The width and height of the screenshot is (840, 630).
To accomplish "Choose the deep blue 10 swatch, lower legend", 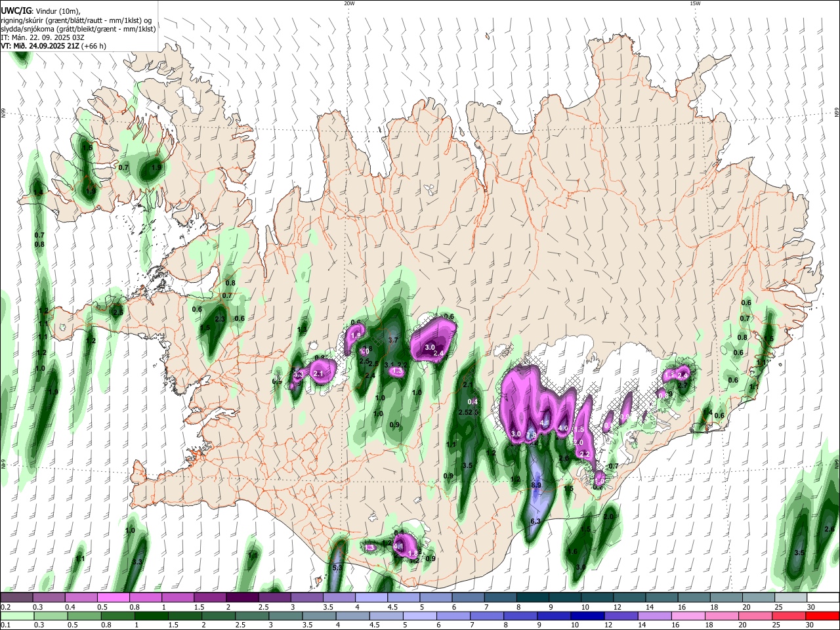I will 587,616.
